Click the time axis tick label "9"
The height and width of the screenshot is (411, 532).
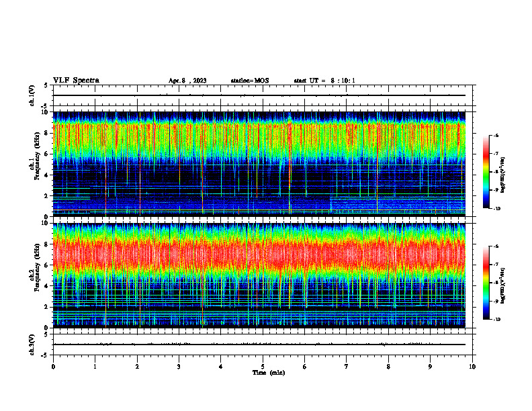pyautogui.click(x=430, y=367)
